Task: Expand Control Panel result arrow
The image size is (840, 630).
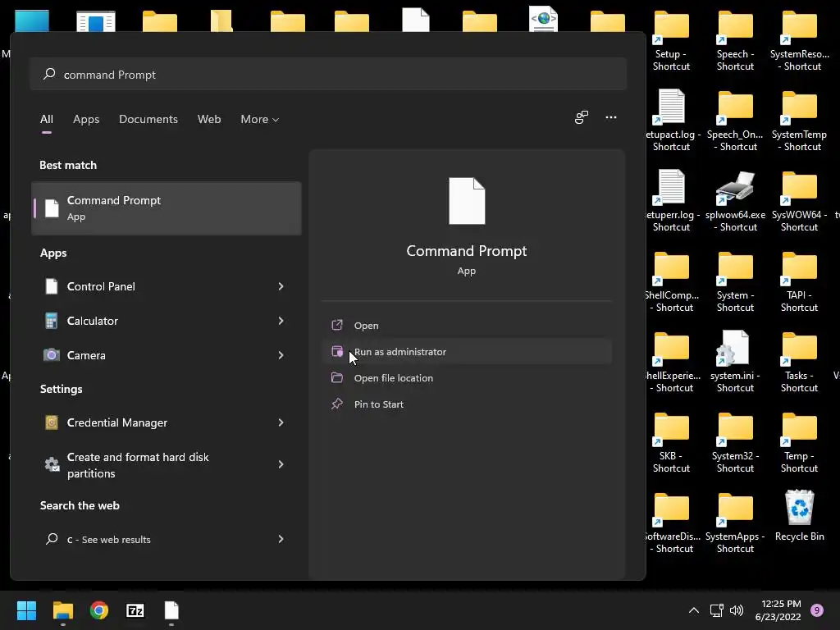Action: 281,286
